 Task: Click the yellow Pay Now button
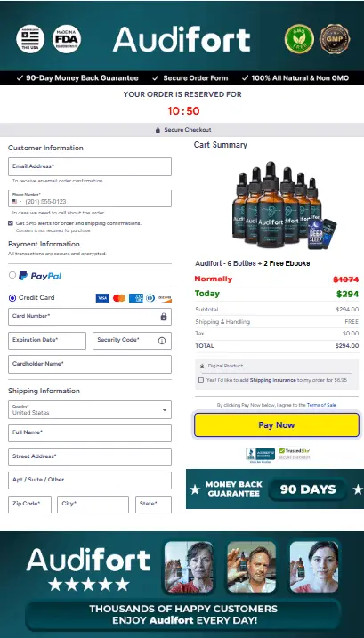[x=277, y=424]
